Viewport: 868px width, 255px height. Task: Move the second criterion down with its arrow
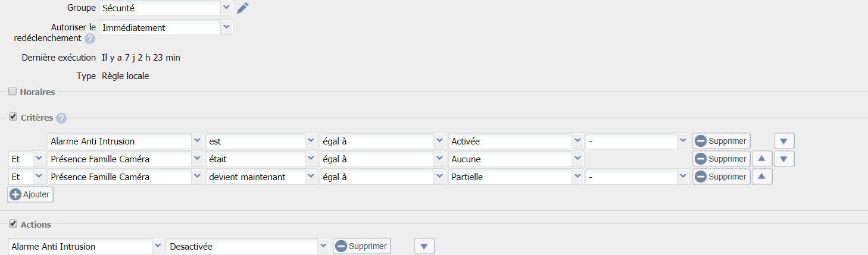784,159
